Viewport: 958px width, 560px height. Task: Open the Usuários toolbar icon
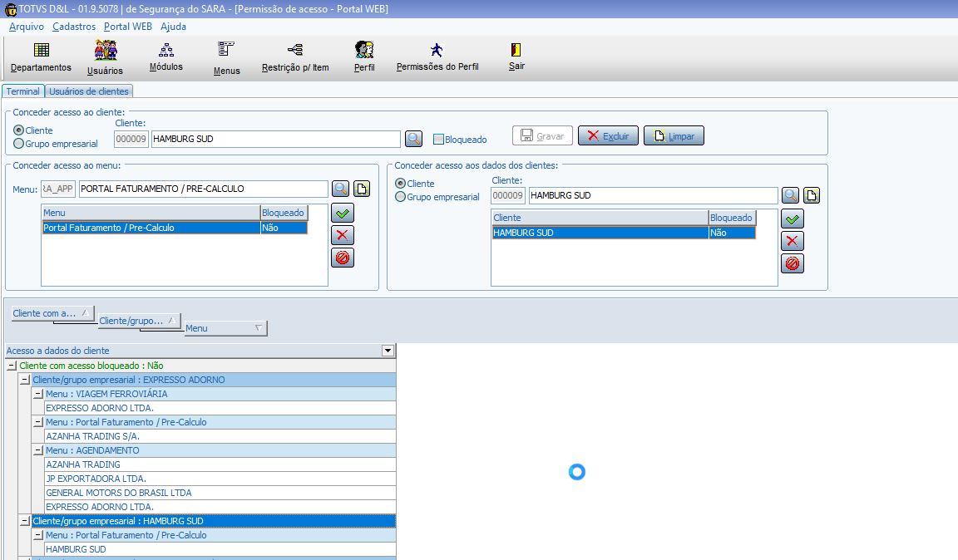pyautogui.click(x=105, y=57)
